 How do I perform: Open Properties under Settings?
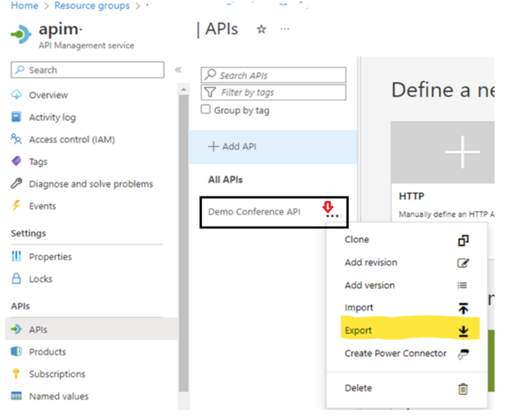click(50, 257)
